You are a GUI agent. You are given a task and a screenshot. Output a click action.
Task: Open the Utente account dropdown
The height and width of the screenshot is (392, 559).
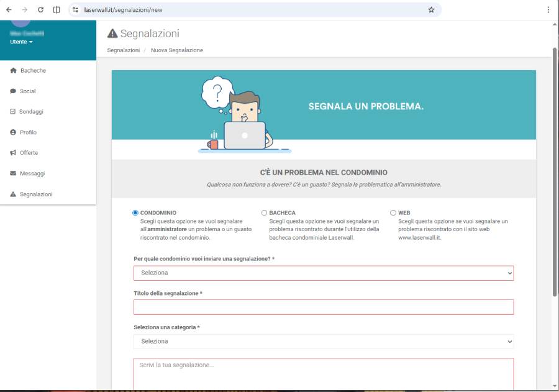pyautogui.click(x=22, y=42)
